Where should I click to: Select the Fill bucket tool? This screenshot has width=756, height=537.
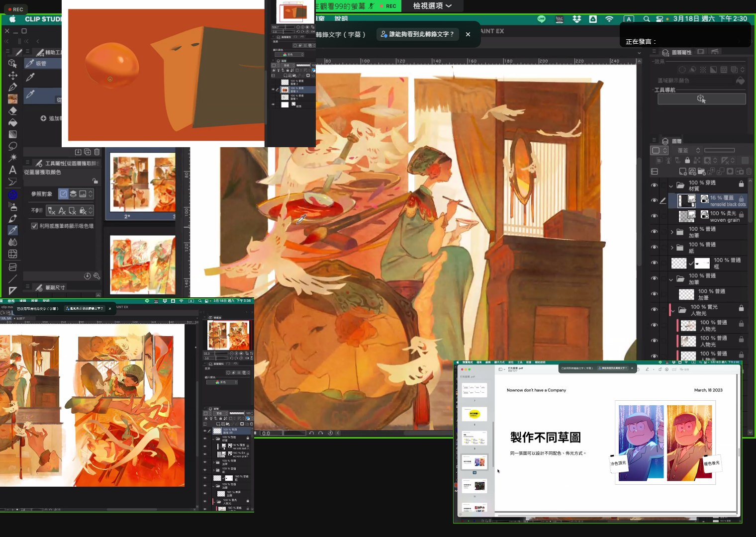[x=12, y=123]
